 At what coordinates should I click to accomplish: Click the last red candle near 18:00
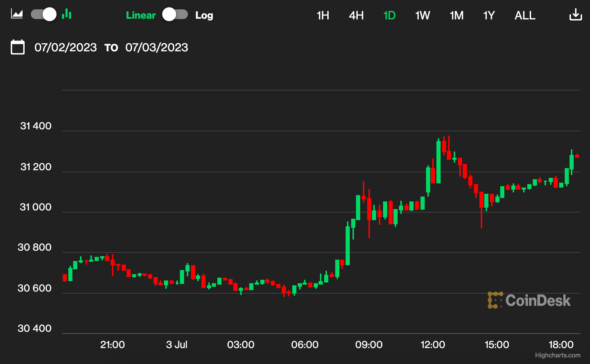577,156
